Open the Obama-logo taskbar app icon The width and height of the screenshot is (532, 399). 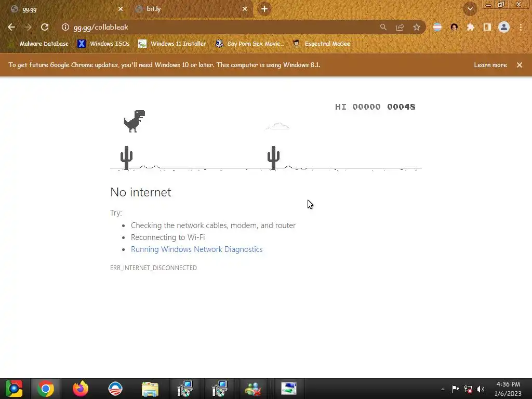tap(115, 389)
